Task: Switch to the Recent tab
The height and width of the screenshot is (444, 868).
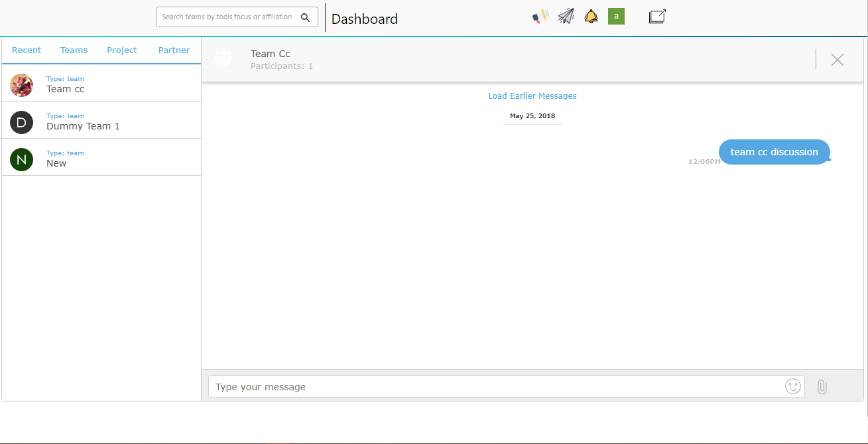Action: pos(27,50)
